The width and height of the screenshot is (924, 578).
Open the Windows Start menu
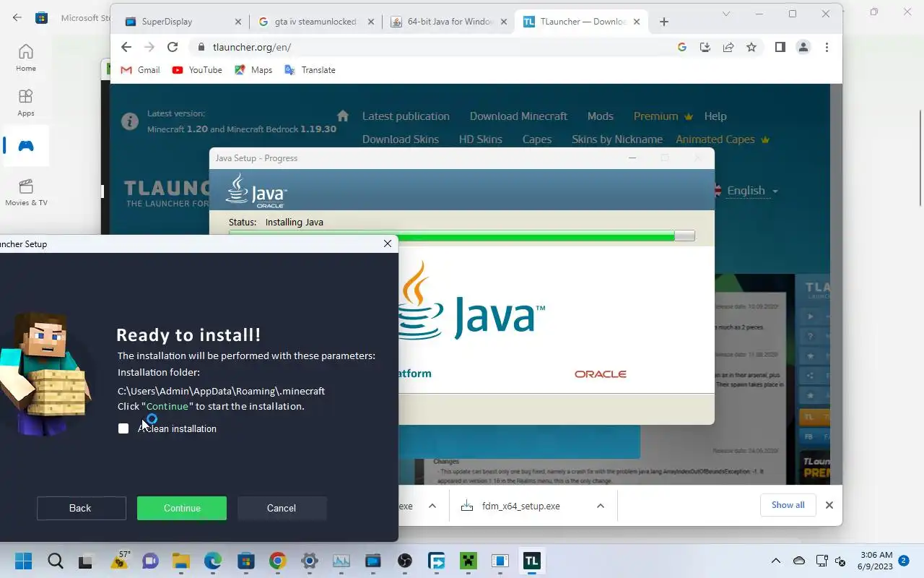(x=23, y=561)
